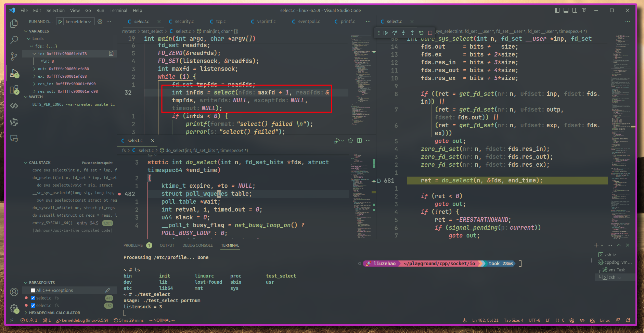The width and height of the screenshot is (644, 333).
Task: Expand the 'res_in' variable
Action: [34, 84]
